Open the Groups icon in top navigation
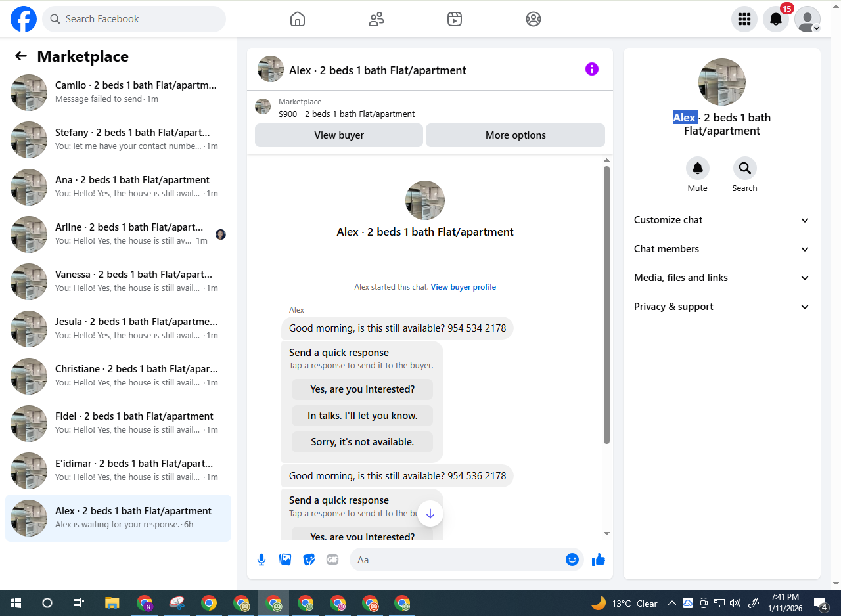The image size is (841, 616). tap(534, 19)
